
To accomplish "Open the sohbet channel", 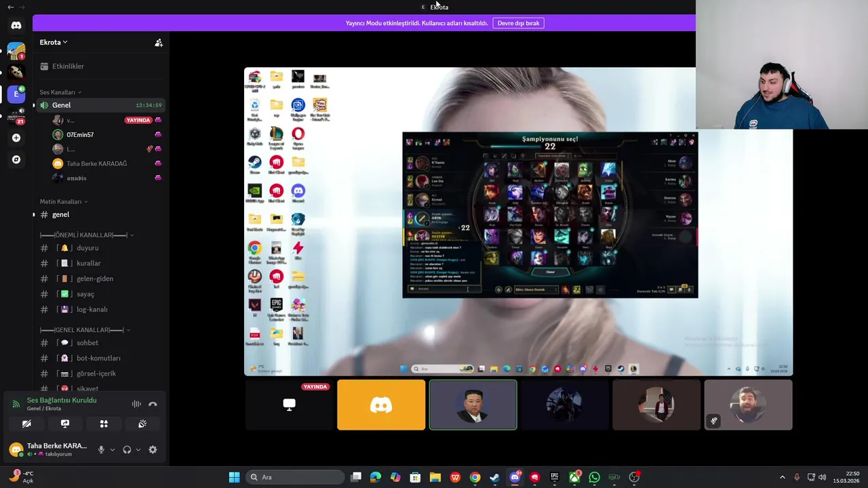I will point(101,343).
